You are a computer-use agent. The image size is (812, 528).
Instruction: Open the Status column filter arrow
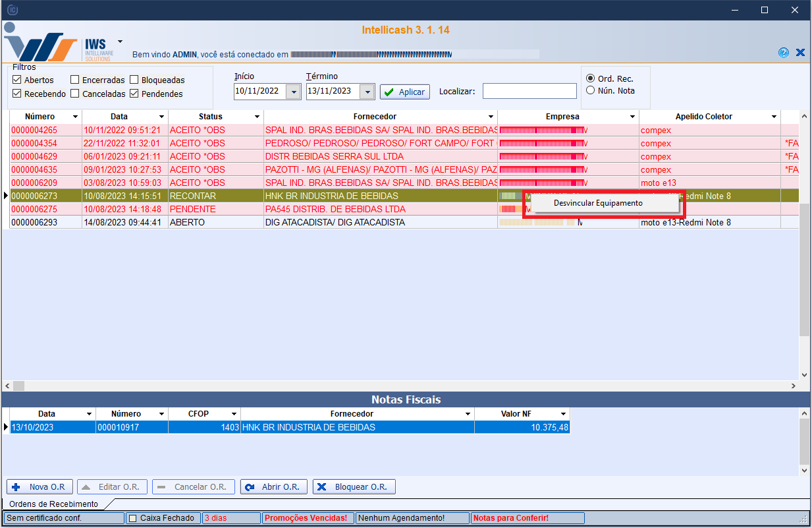pyautogui.click(x=257, y=117)
